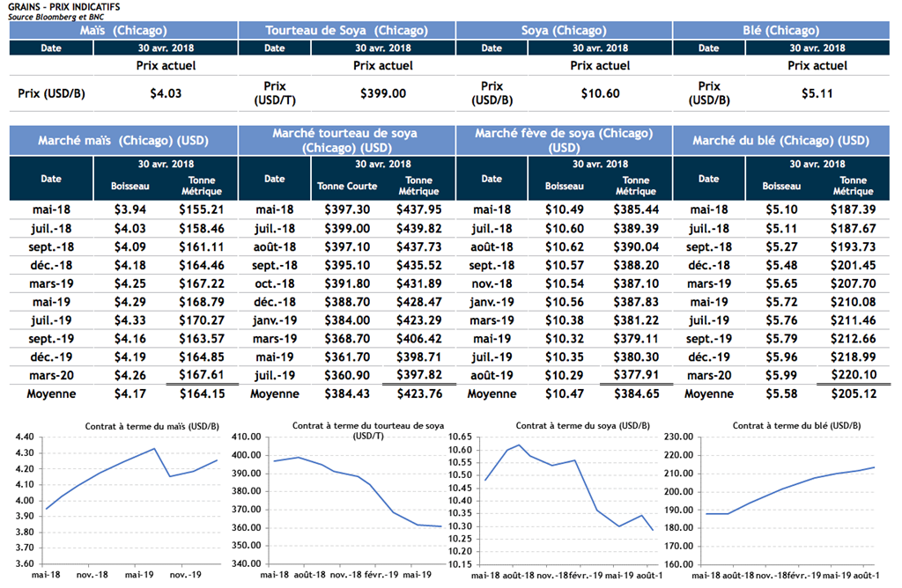902x588 pixels.
Task: Select the 'Marché du blé (Chicago) (USD)' header
Action: pyautogui.click(x=781, y=141)
